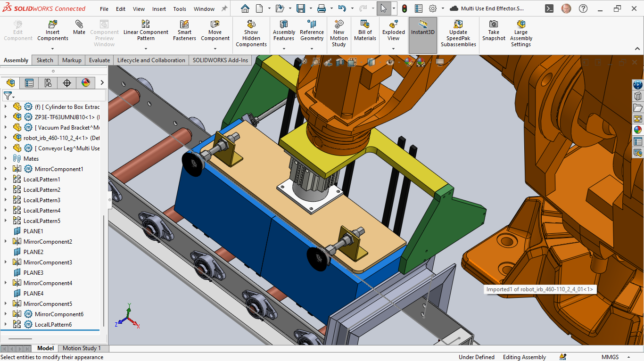Open the Motion Study 1 tab

pos(82,348)
